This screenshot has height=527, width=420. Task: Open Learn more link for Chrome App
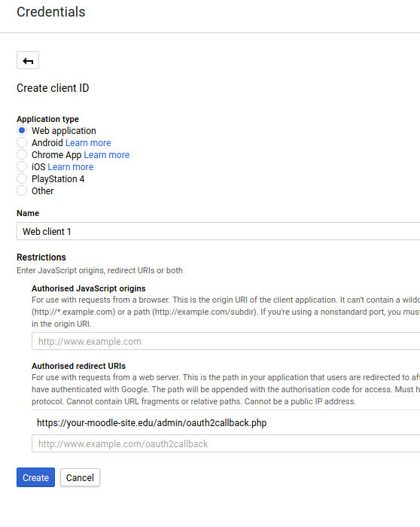pyautogui.click(x=107, y=155)
